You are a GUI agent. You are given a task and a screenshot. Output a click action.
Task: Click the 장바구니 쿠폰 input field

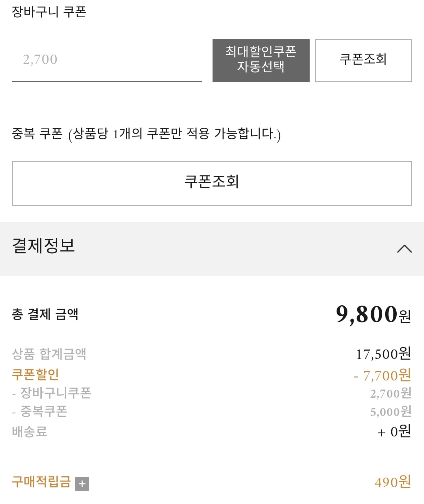(x=106, y=60)
